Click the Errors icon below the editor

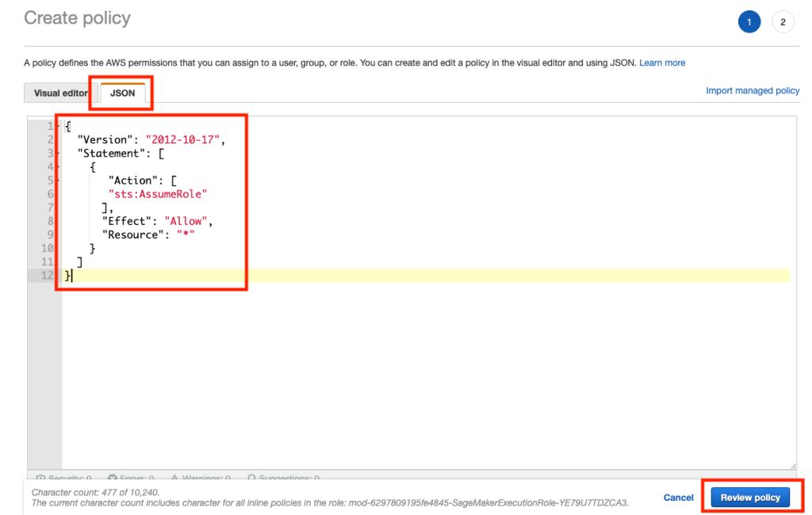point(113,478)
